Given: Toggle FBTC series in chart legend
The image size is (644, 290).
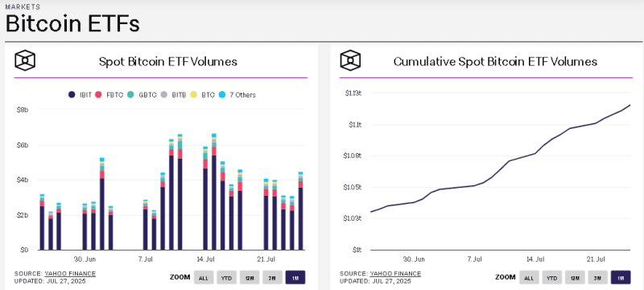Looking at the screenshot, I should [x=108, y=95].
